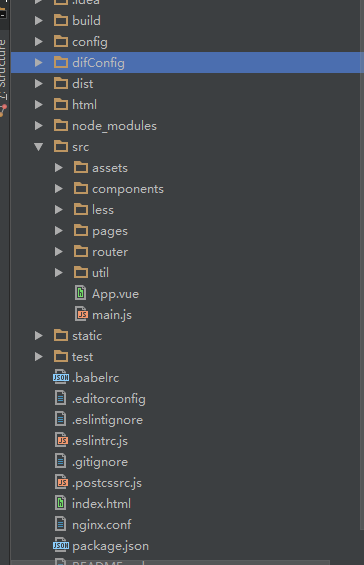Expand the node_modules folder arrow

tap(39, 125)
